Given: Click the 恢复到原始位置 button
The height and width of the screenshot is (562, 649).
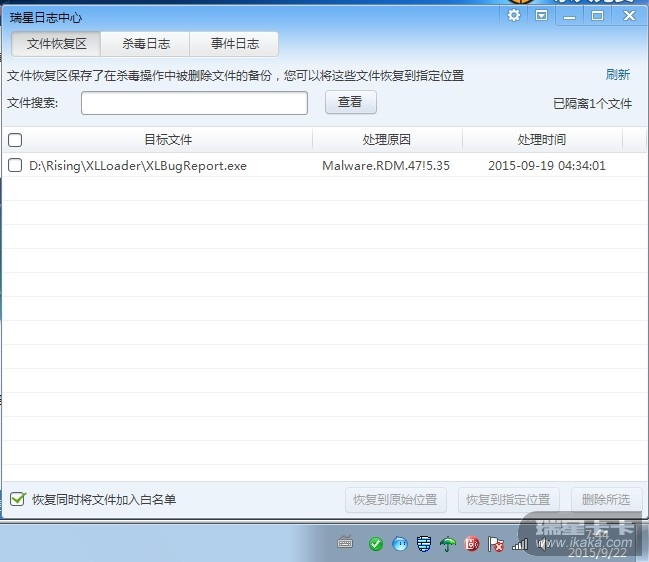Looking at the screenshot, I should point(396,500).
